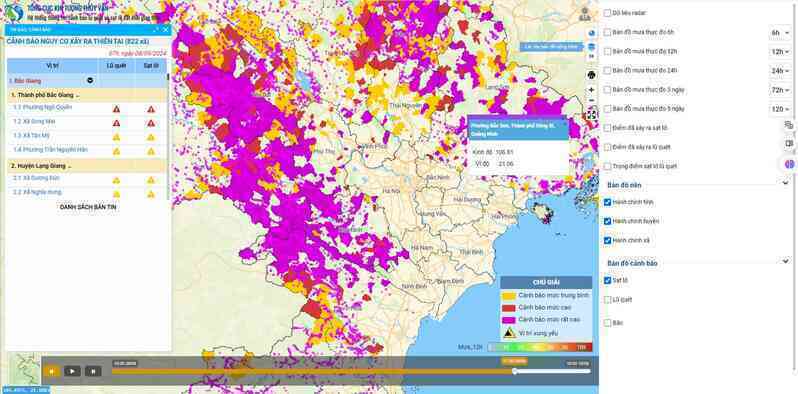Screen dimensions: 798x394
Task: Zoom in the map with plus button
Action: click(x=591, y=89)
